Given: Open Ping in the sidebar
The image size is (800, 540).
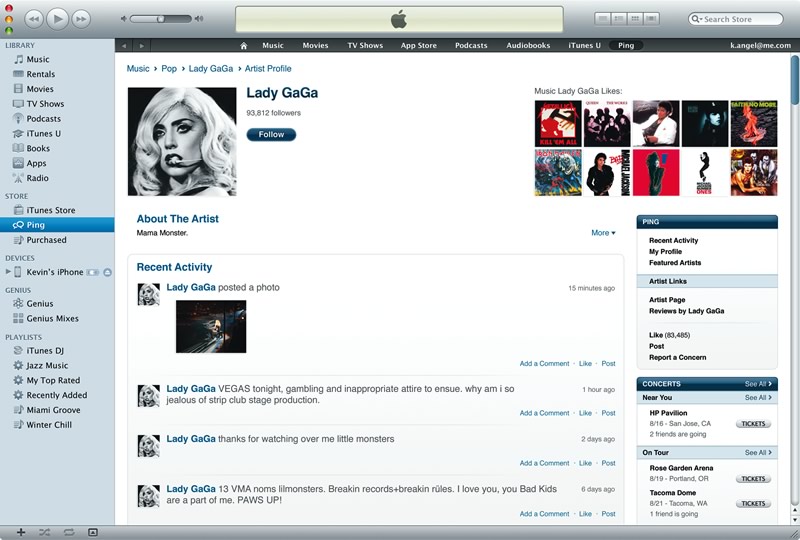Looking at the screenshot, I should [57, 225].
